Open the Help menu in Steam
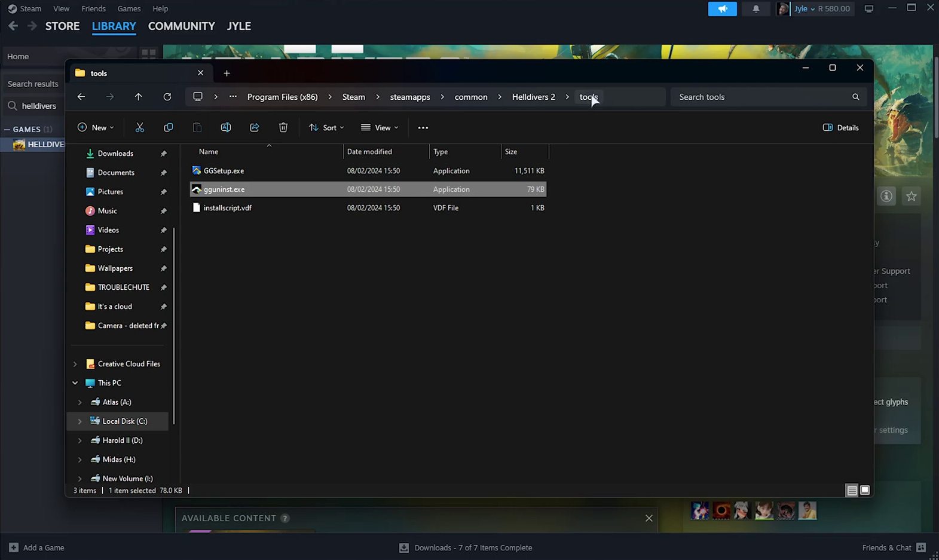The image size is (939, 560). [x=160, y=8]
